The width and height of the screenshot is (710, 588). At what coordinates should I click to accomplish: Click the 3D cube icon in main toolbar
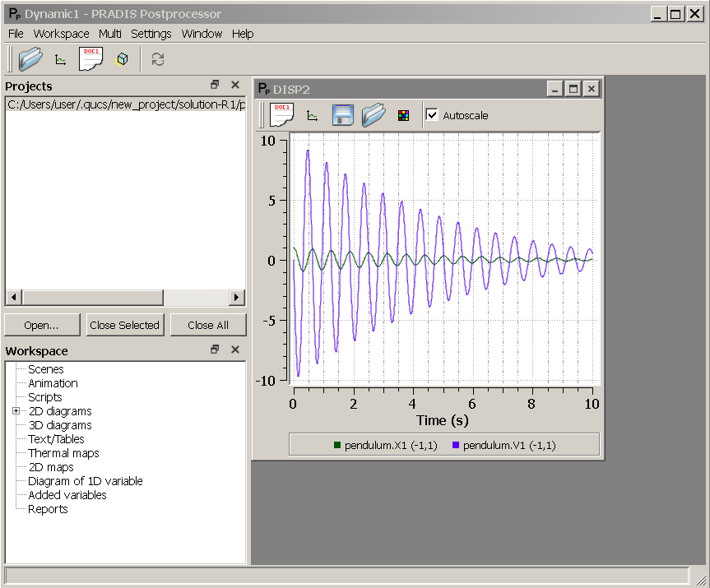tap(122, 59)
